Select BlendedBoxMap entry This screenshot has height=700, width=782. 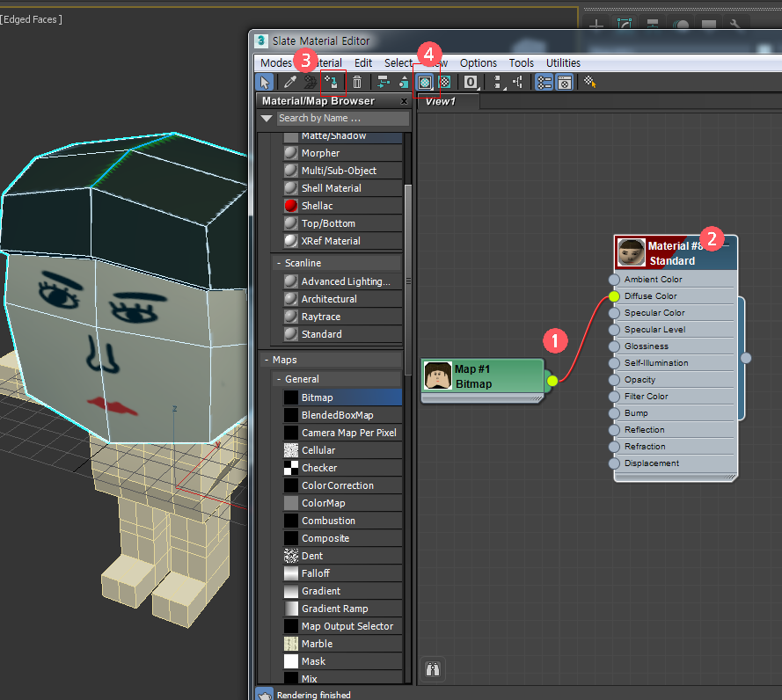pos(342,415)
